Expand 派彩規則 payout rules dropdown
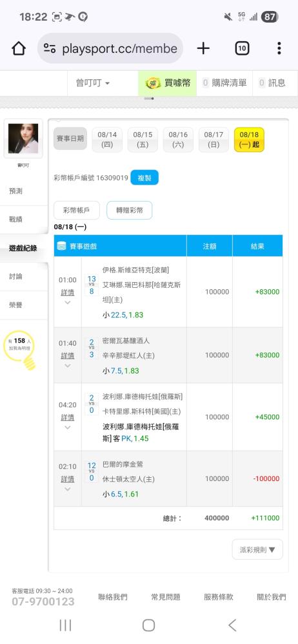The height and width of the screenshot is (644, 298). point(257,549)
